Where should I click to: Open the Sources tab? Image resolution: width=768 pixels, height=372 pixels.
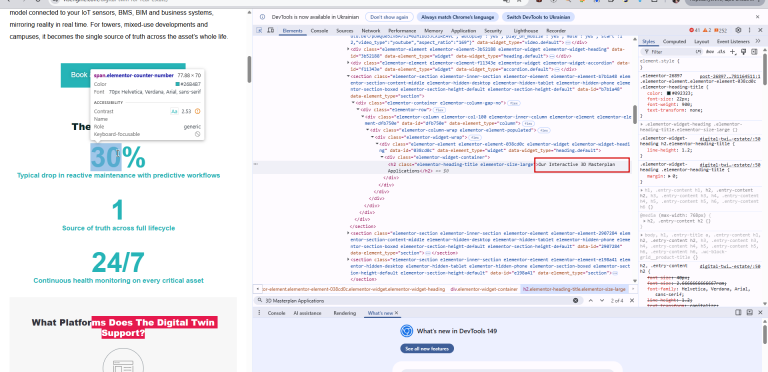tap(345, 31)
